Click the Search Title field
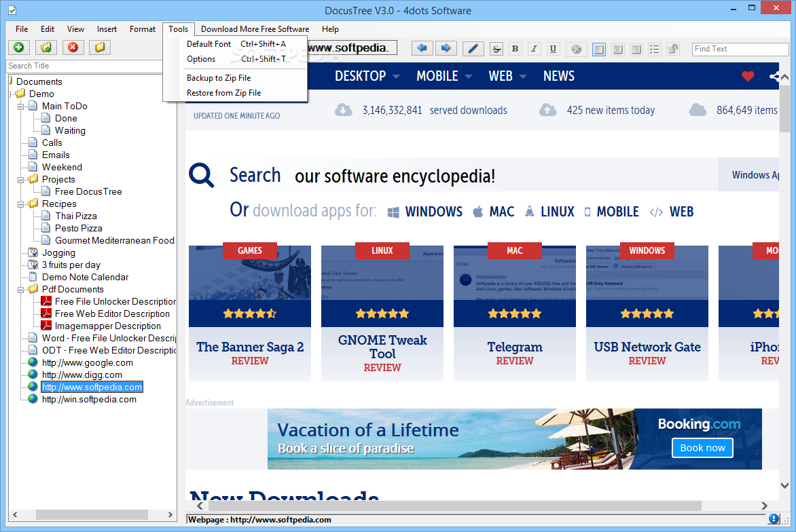 (x=84, y=66)
